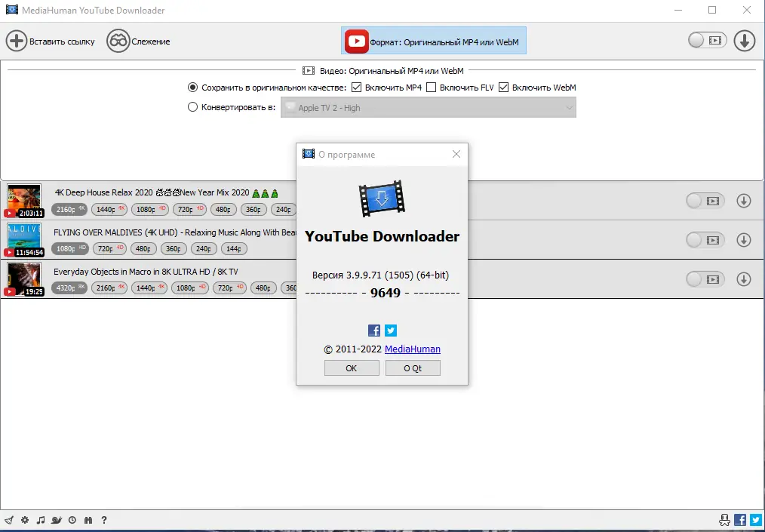Screen dimensions: 765x532
Task: Click the Facebook icon in the about dialog
Action: 373,331
